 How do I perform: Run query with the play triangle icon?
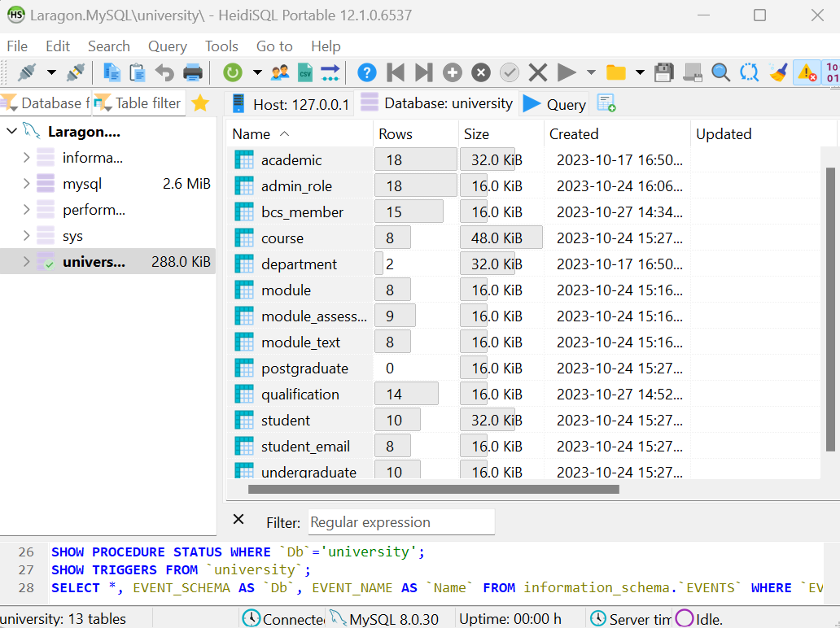567,72
